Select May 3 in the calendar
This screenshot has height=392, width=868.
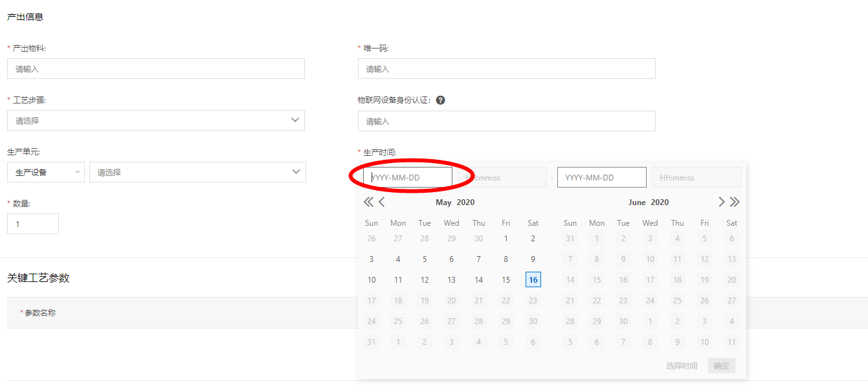[372, 259]
